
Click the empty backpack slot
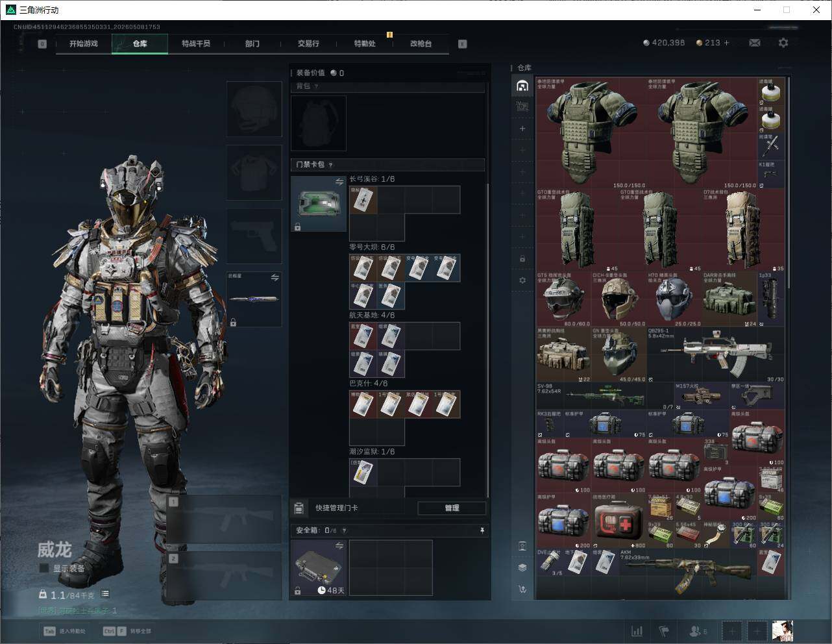click(x=318, y=123)
